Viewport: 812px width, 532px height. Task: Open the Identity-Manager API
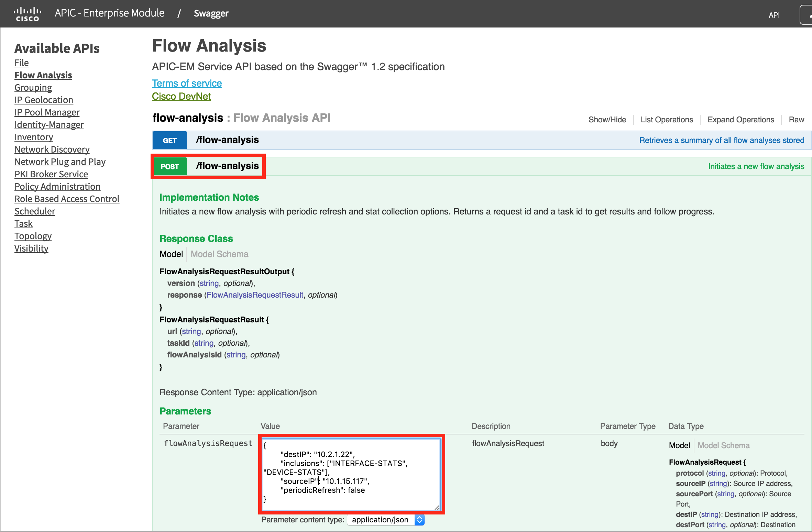click(x=49, y=125)
